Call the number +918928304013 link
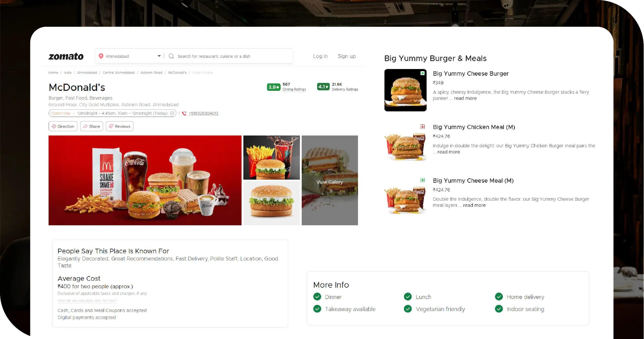This screenshot has height=339, width=644. click(x=203, y=113)
